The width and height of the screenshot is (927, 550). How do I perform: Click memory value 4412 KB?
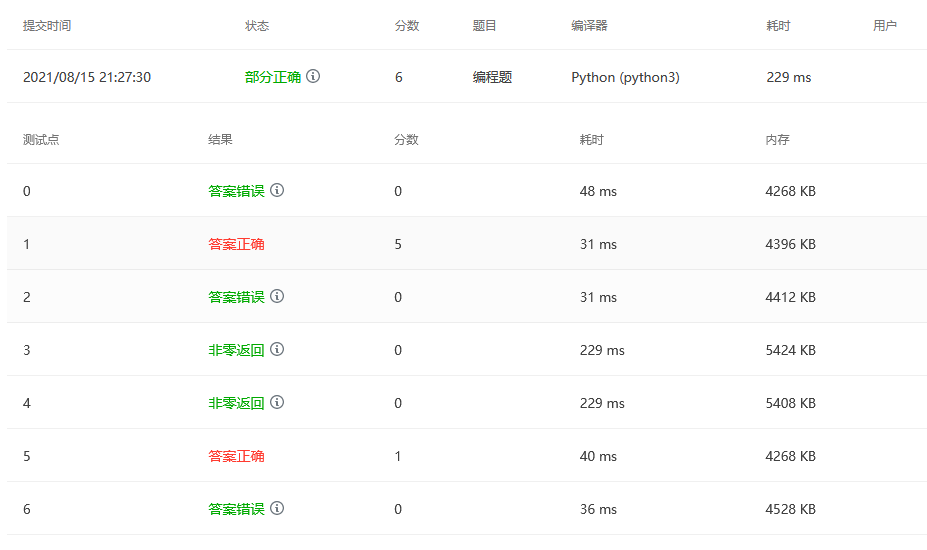[x=790, y=297]
